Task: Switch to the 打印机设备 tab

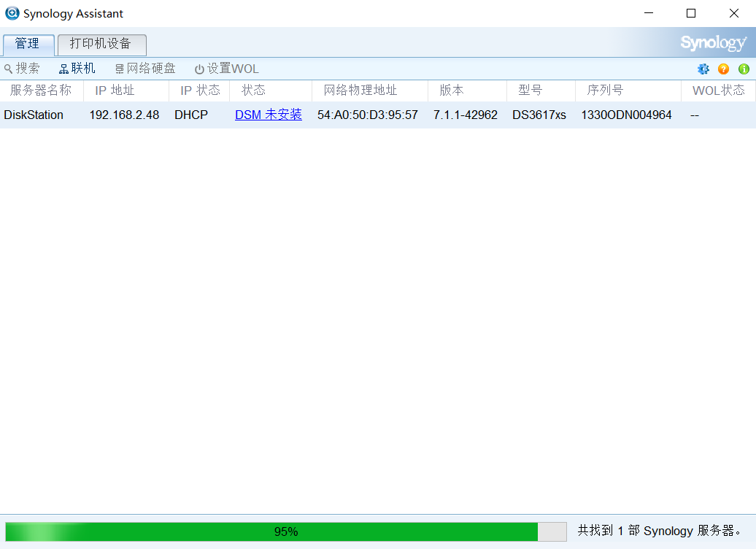Action: pyautogui.click(x=101, y=44)
